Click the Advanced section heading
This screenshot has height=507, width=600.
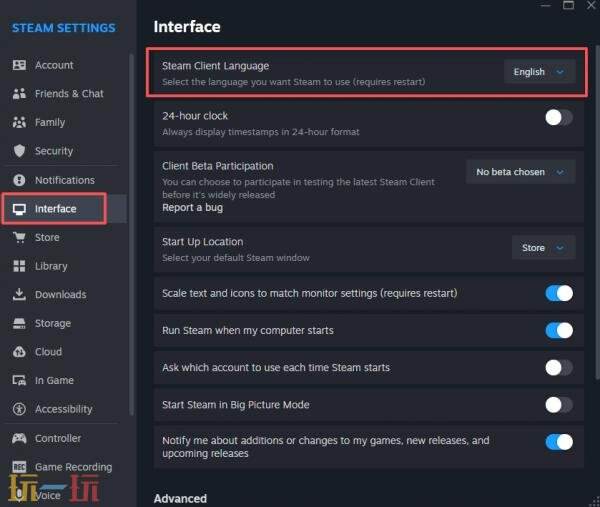click(x=180, y=499)
